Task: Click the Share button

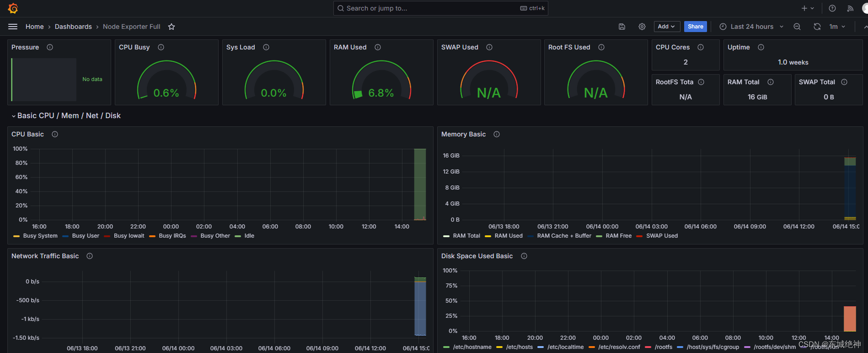Action: (x=696, y=27)
